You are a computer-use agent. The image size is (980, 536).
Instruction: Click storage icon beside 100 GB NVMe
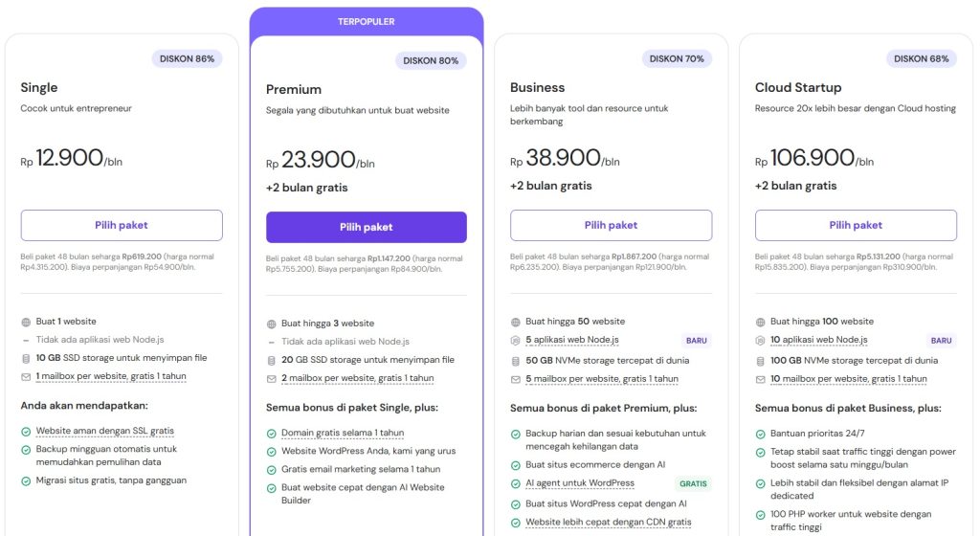(x=761, y=360)
